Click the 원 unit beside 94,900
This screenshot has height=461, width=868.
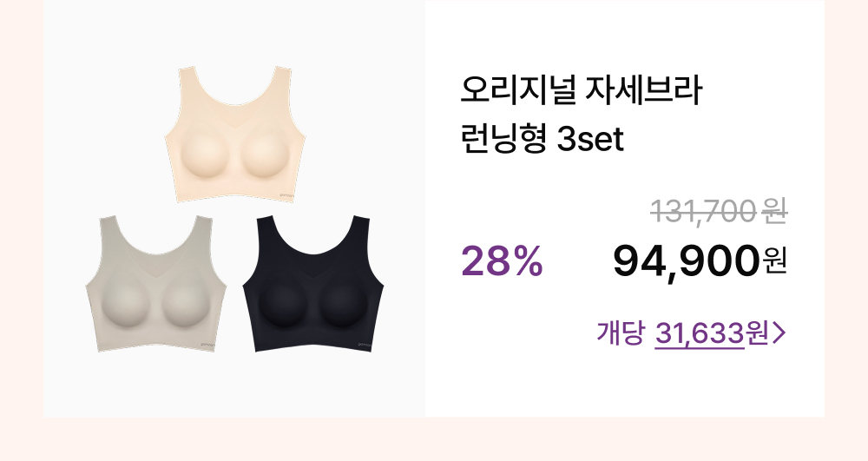[775, 261]
